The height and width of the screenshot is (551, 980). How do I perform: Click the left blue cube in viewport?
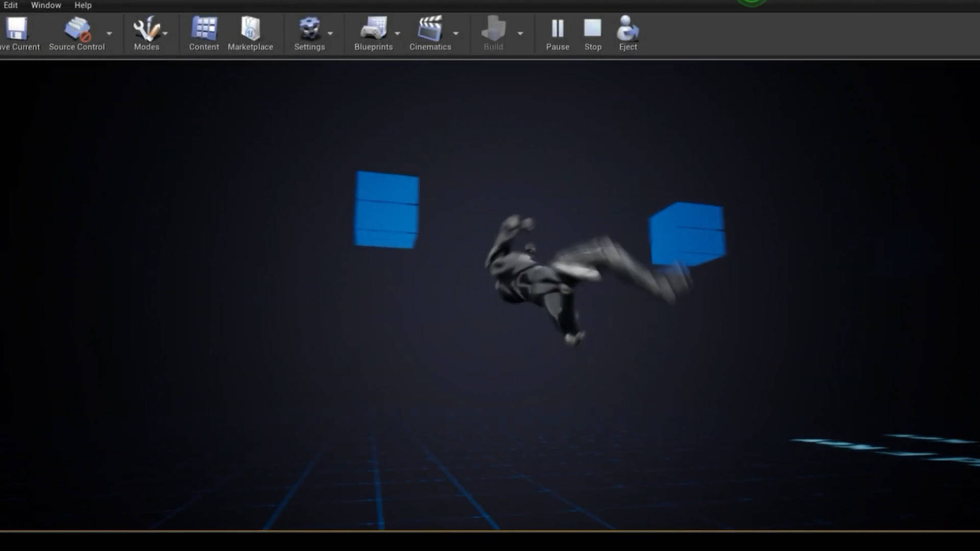pos(387,210)
